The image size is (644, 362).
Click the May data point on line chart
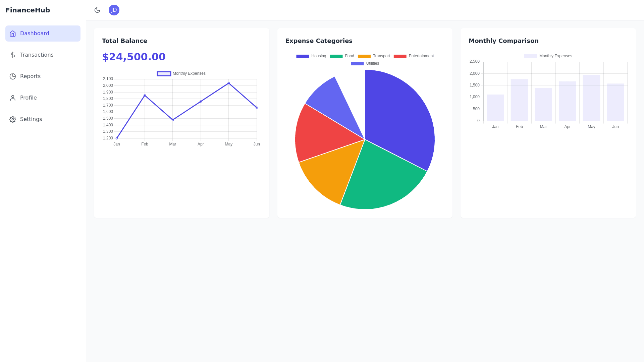click(x=229, y=83)
